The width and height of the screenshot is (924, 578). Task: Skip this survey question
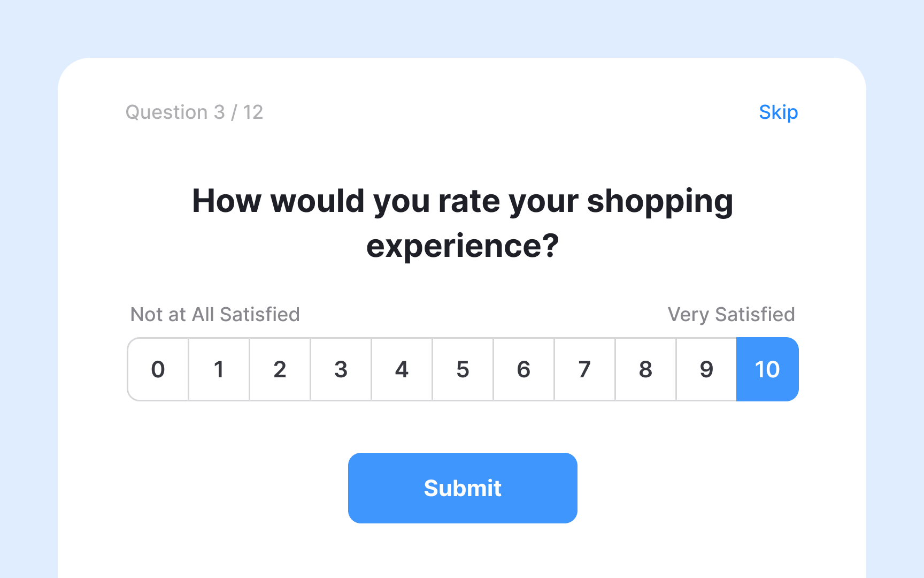(x=778, y=112)
